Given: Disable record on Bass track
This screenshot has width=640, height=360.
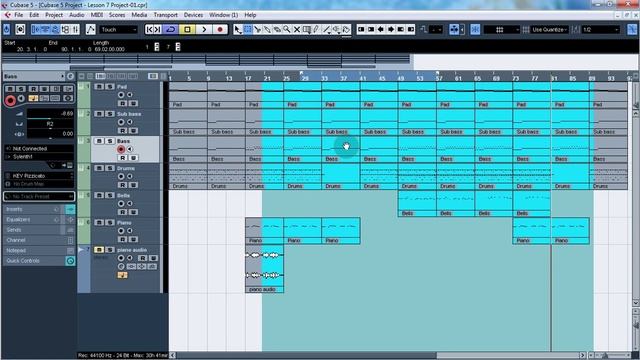Looking at the screenshot, I should pyautogui.click(x=121, y=149).
